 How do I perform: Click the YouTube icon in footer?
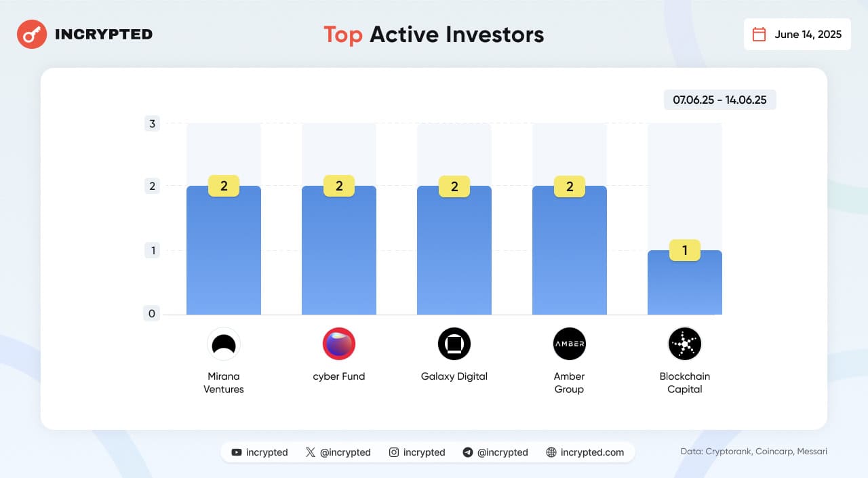236,452
